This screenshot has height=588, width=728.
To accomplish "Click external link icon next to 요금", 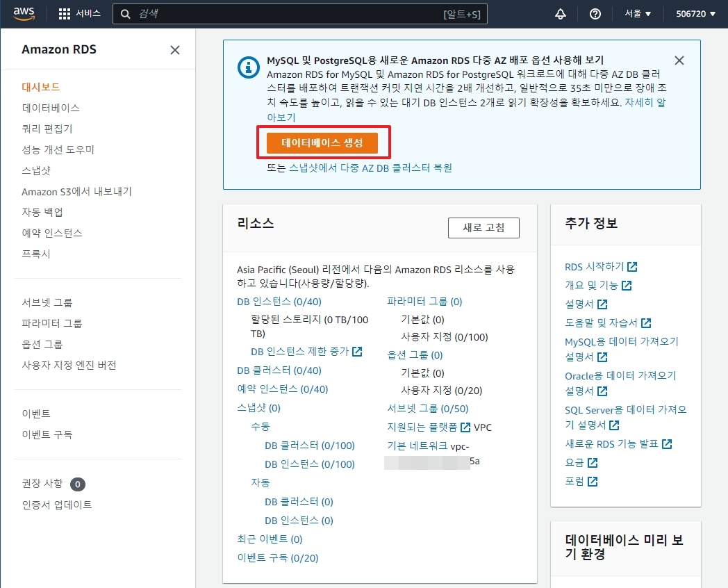I will tap(593, 463).
